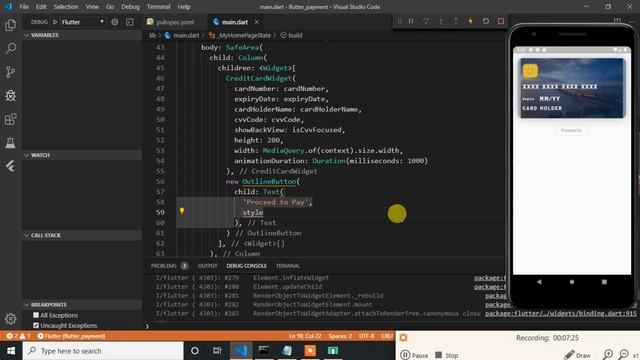Pause the debug session
The height and width of the screenshot is (360, 640).
coord(411,21)
